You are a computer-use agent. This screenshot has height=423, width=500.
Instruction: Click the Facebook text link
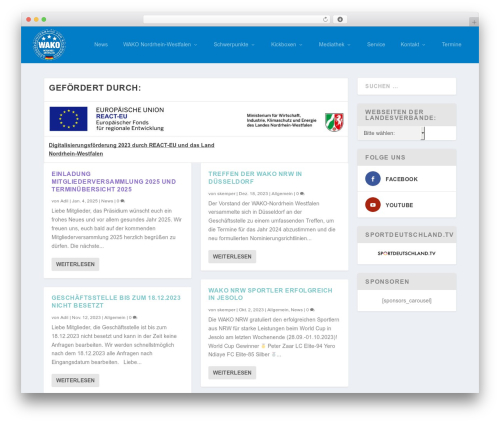[x=401, y=179]
